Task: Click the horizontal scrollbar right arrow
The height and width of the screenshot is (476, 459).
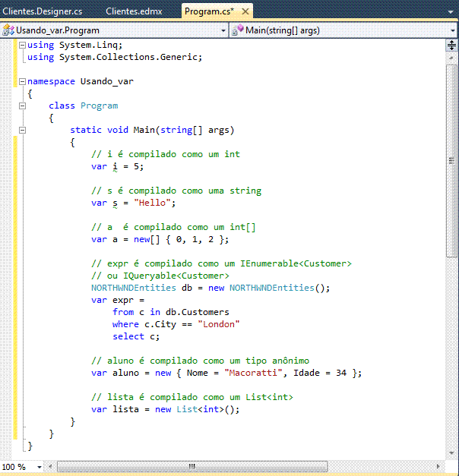Action: tap(438, 466)
